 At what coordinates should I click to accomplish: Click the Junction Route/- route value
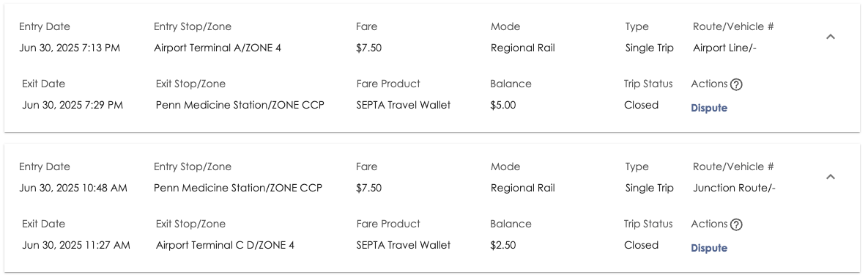pos(734,188)
